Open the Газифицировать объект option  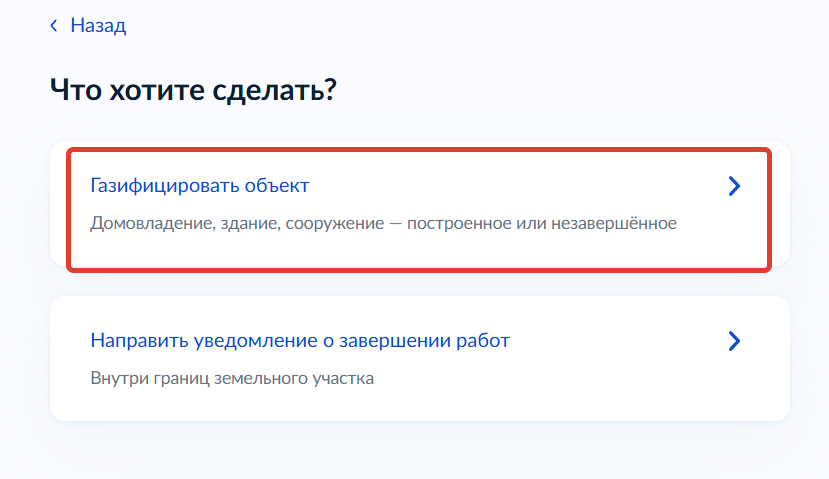(200, 186)
